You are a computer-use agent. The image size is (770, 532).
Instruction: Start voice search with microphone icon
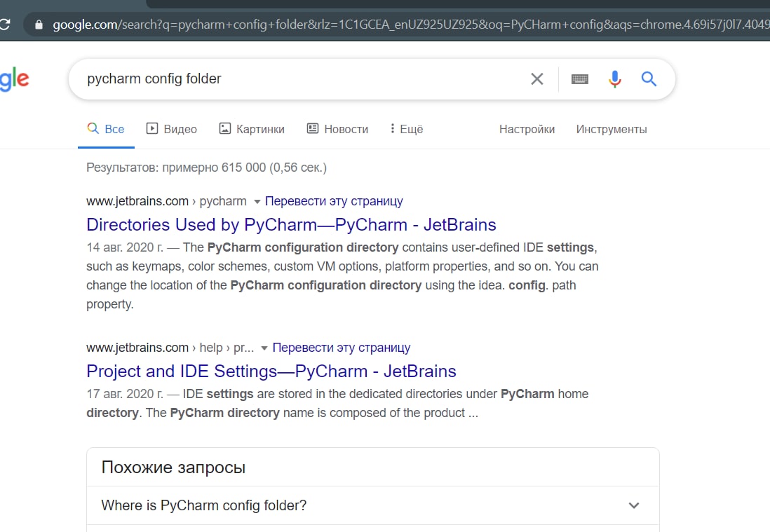click(x=614, y=79)
